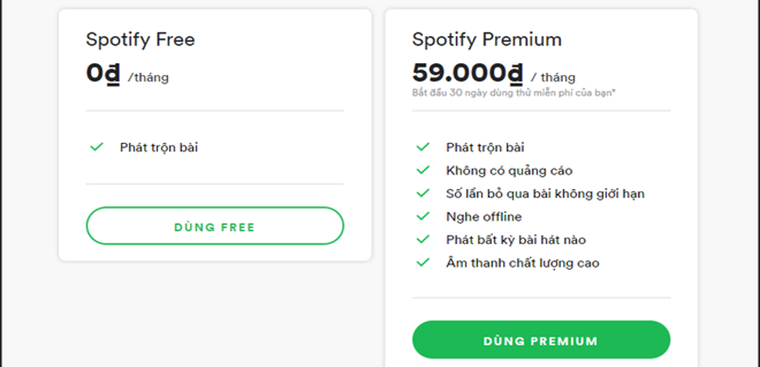Click checkmark next to Nghe offline

pyautogui.click(x=423, y=216)
